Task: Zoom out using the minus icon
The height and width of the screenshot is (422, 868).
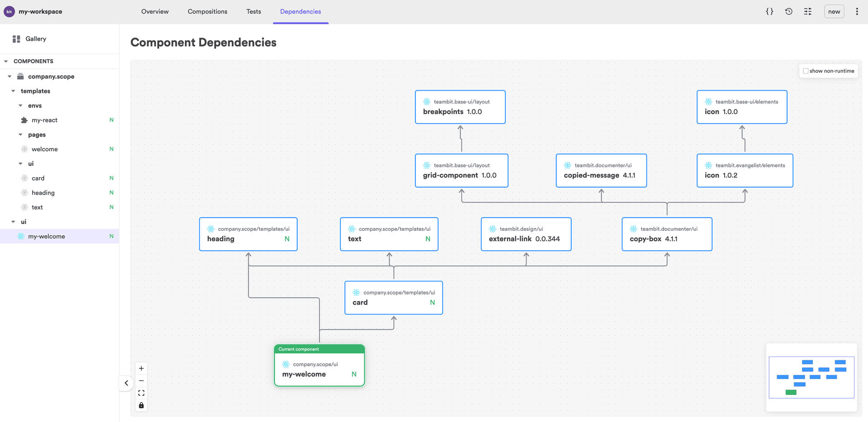Action: coord(141,381)
